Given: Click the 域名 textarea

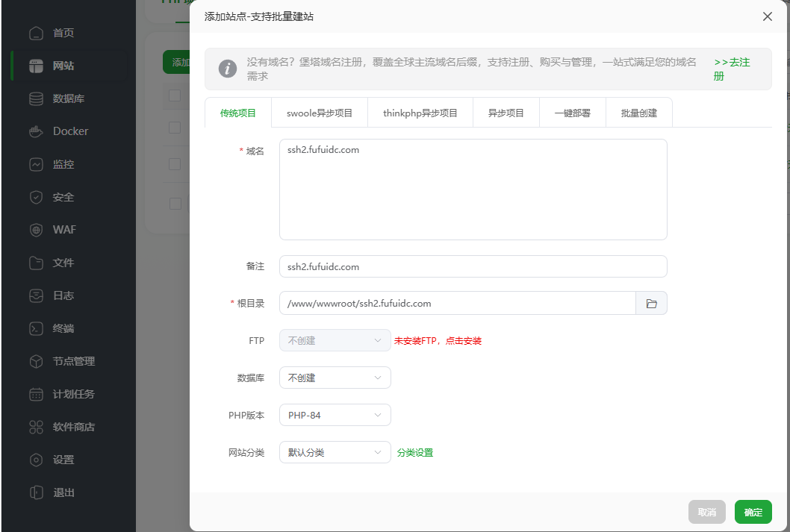Looking at the screenshot, I should pyautogui.click(x=473, y=190).
